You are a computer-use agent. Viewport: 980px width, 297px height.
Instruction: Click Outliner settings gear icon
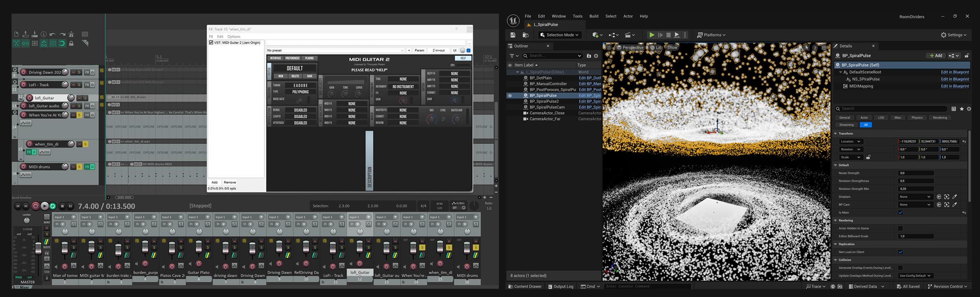(596, 56)
